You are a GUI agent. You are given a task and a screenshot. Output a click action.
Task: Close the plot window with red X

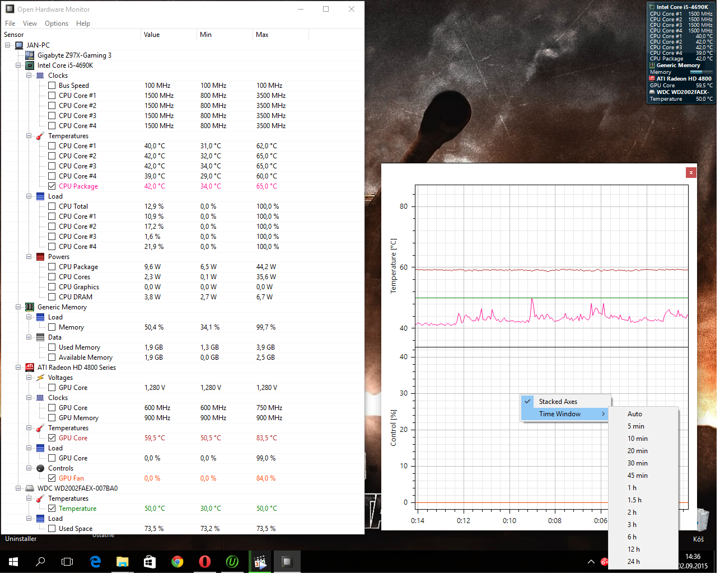691,173
